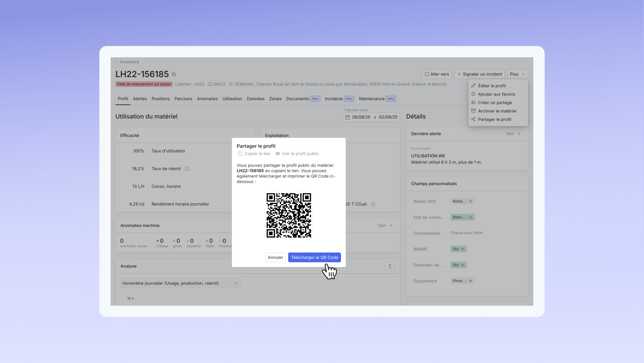
Task: Open the Positions tab
Action: (161, 99)
